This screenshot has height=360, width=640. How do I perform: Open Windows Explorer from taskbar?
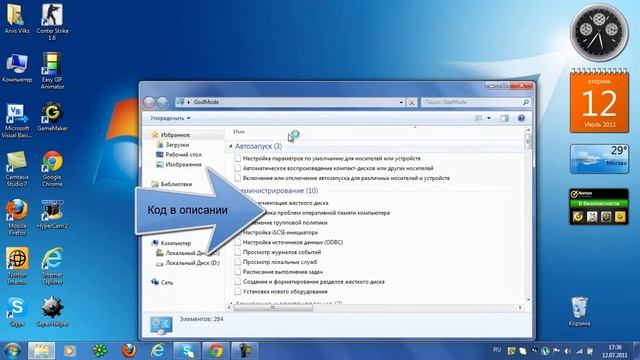point(41,351)
